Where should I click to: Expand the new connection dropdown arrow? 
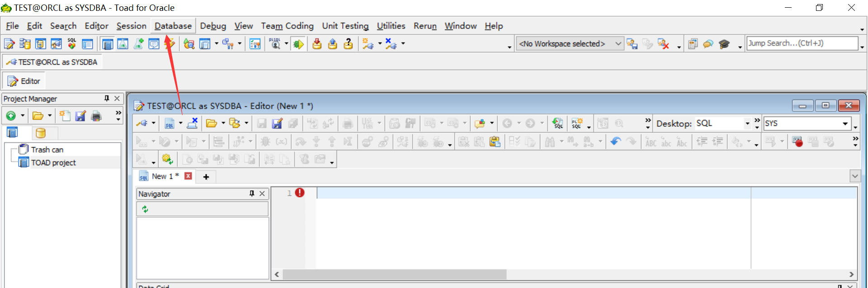point(380,44)
